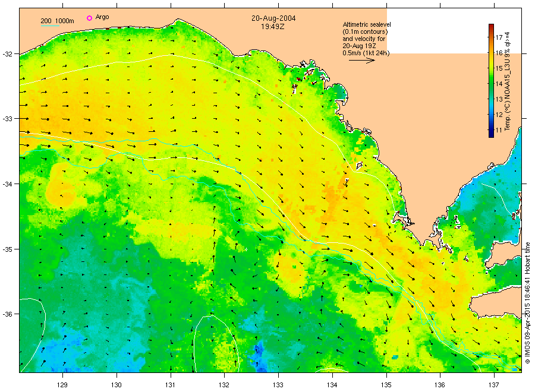
Task: Click the magenta Argo circle marker in legend
Action: point(89,18)
